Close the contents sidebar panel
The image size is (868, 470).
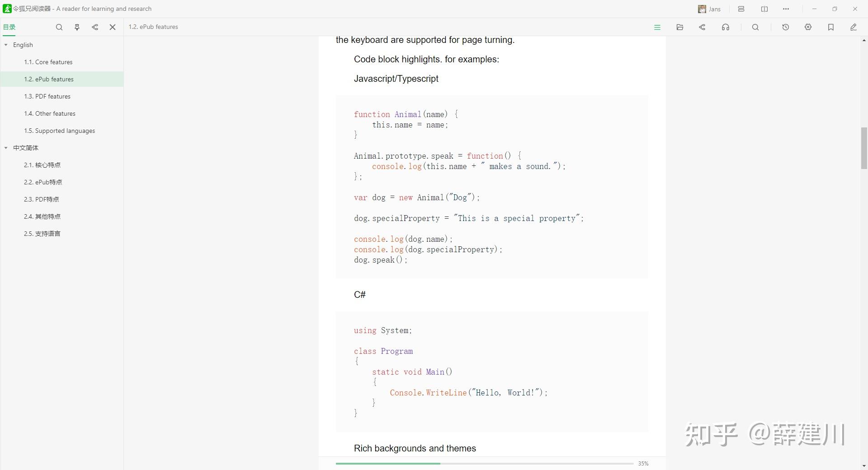[x=113, y=27]
